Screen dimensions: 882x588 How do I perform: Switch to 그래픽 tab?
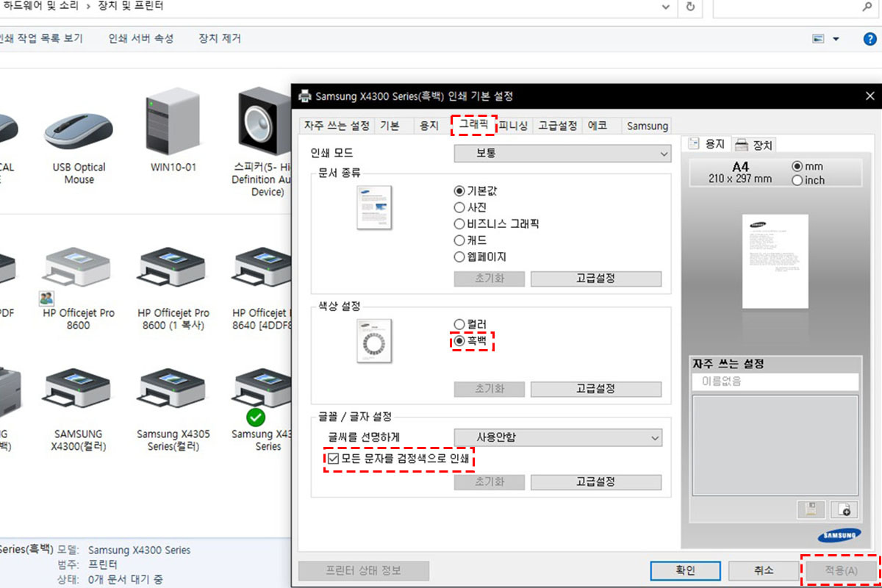click(x=473, y=124)
